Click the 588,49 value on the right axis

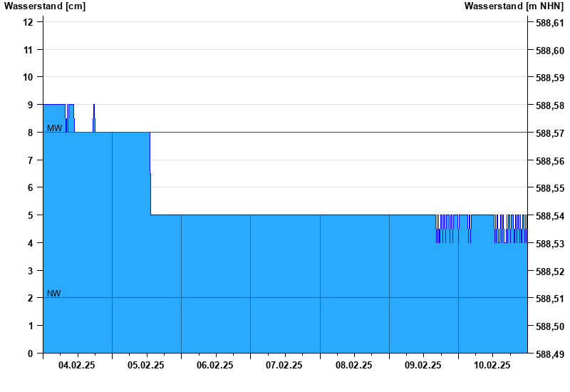(549, 354)
